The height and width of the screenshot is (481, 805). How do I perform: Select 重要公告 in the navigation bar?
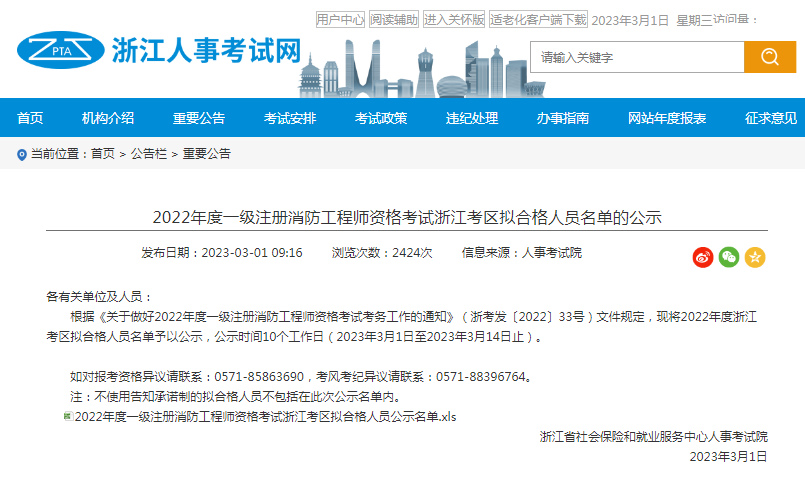(x=199, y=118)
